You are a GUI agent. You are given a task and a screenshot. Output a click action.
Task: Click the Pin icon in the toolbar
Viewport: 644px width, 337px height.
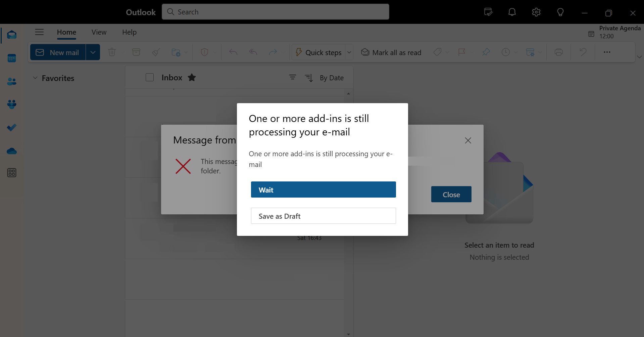pyautogui.click(x=486, y=52)
